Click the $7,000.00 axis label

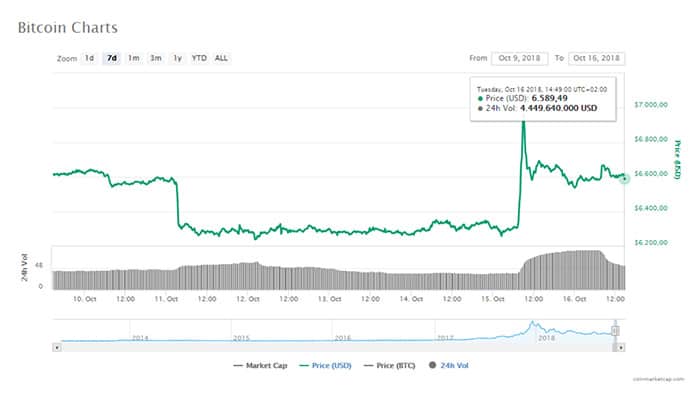coord(651,104)
